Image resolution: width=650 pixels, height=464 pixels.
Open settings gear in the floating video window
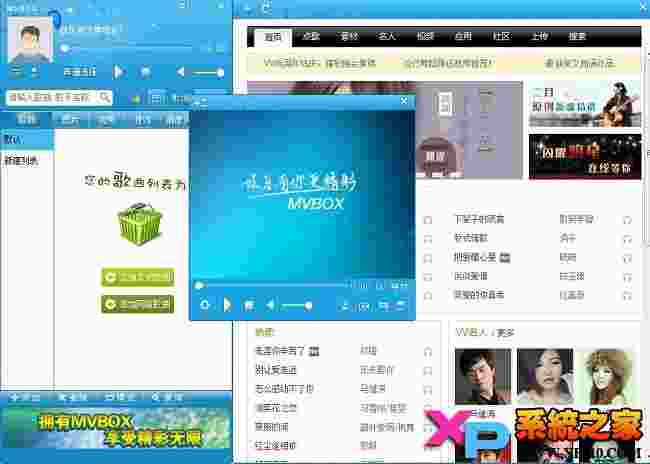pyautogui.click(x=205, y=305)
